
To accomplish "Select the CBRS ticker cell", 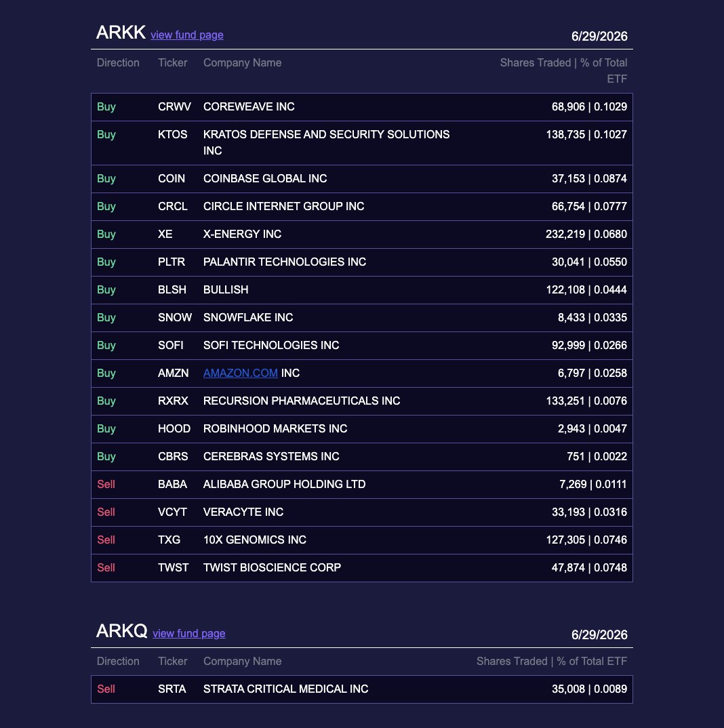I will pyautogui.click(x=173, y=457).
